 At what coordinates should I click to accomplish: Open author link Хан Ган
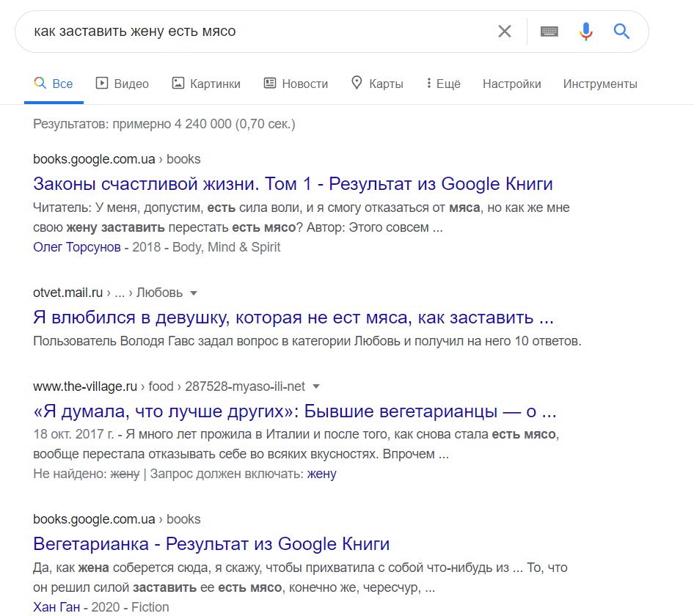pos(56,607)
